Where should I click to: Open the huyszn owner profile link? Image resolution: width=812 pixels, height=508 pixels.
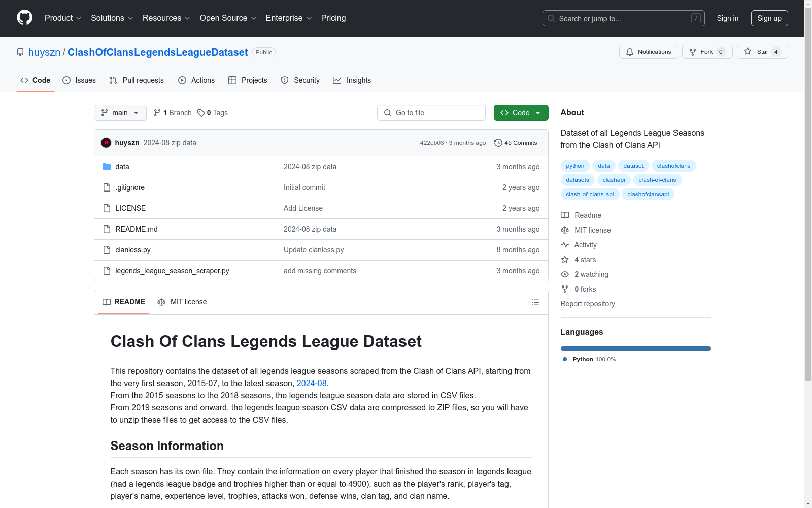[44, 52]
